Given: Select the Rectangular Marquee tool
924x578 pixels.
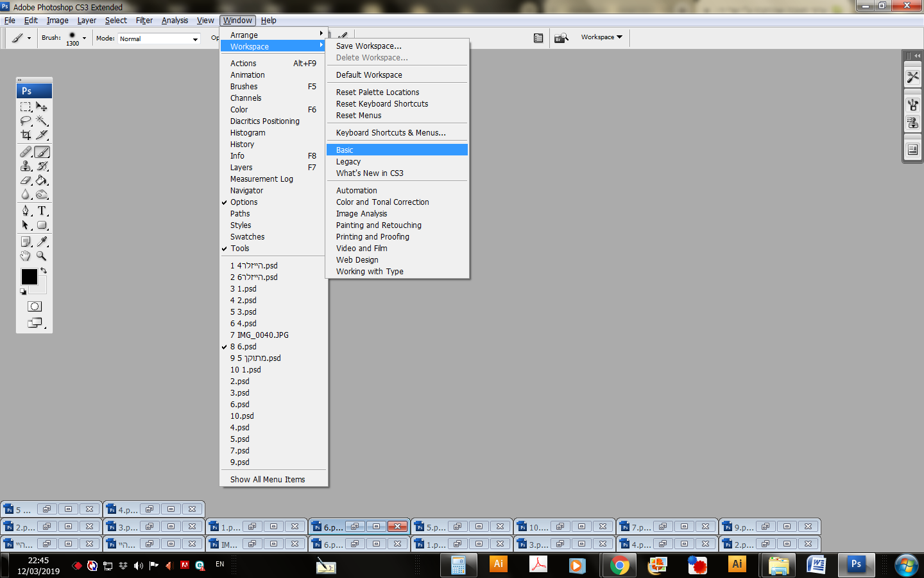Looking at the screenshot, I should (x=26, y=107).
